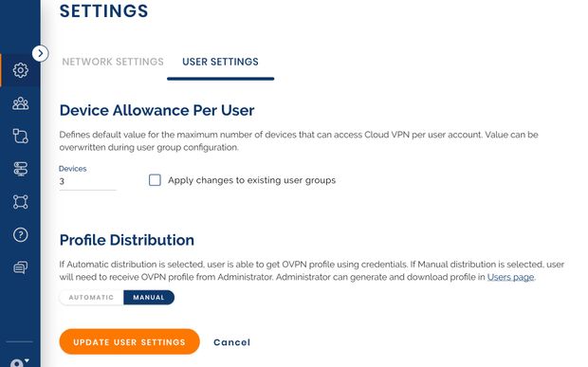Screen dimensions: 588x367
Task: Open the user account menu icon
Action: (19, 362)
